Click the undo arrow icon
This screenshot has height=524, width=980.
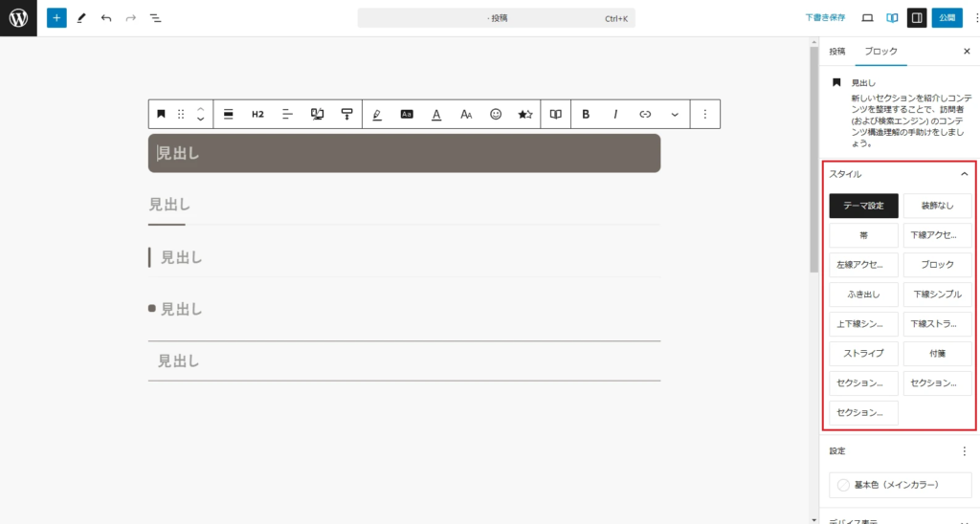tap(106, 18)
